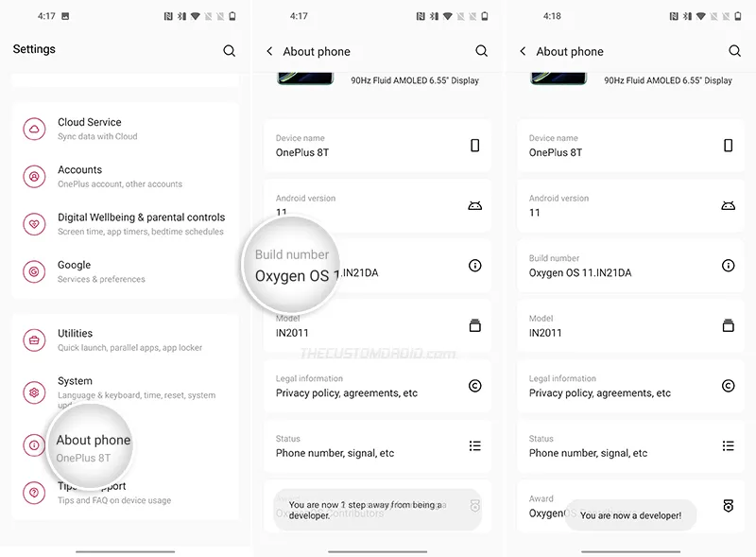Tap the list icon beside Status
Screen dimensions: 756x557
click(475, 446)
